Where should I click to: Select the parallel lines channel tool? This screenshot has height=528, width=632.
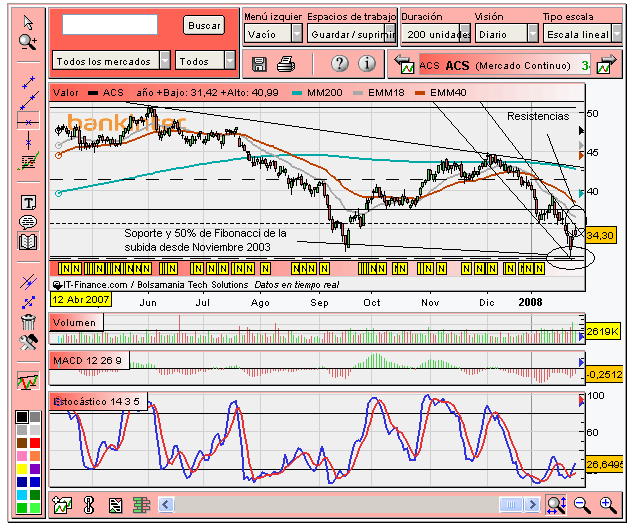pos(28,282)
